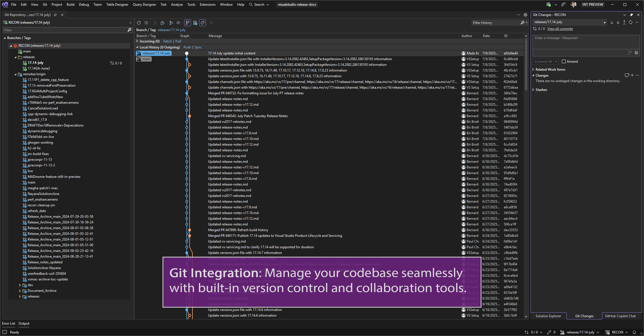Switch history to list view layout
This screenshot has height=336, width=644.
click(x=147, y=23)
